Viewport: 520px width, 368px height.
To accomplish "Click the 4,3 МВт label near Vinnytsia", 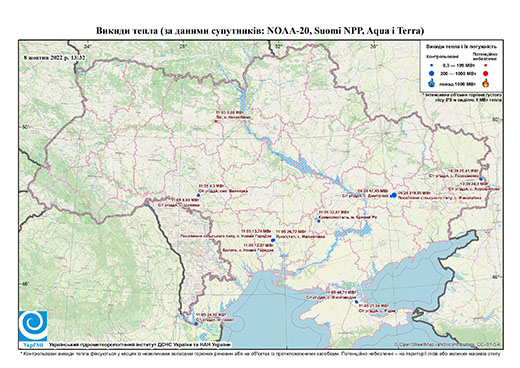I will [x=211, y=187].
